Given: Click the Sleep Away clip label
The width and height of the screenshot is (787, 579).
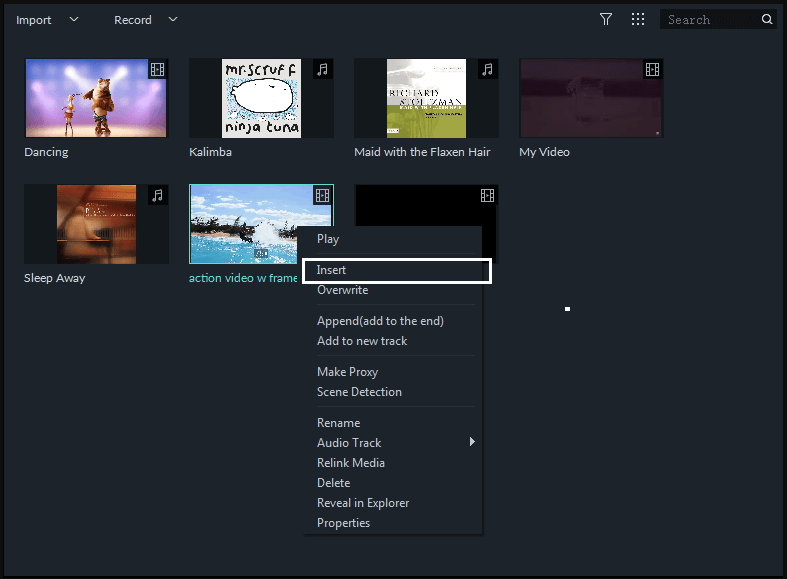Looking at the screenshot, I should point(55,278).
